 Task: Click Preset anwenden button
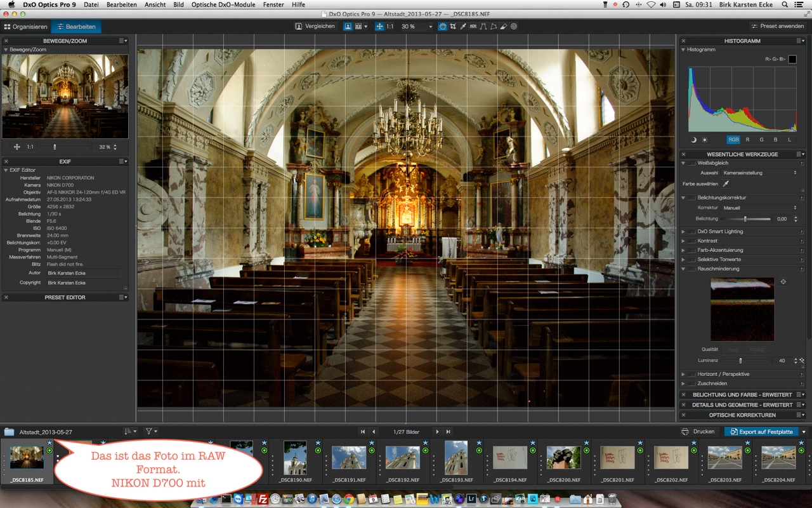(x=778, y=27)
